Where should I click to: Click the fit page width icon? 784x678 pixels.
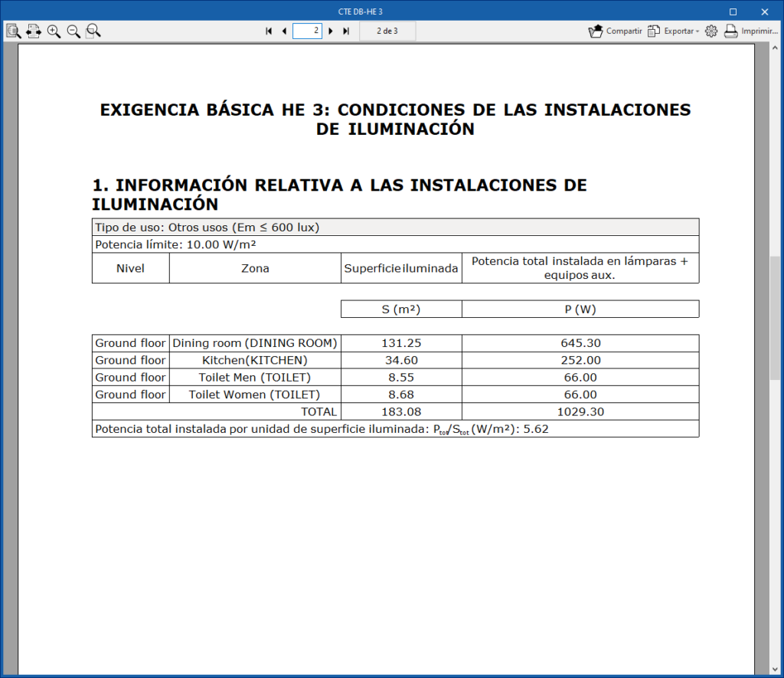point(34,31)
